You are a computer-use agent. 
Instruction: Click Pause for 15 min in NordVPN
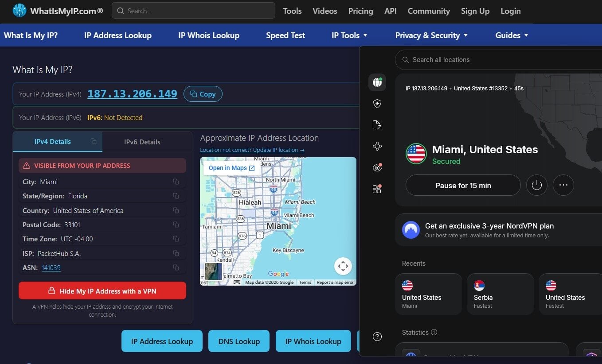coord(463,185)
